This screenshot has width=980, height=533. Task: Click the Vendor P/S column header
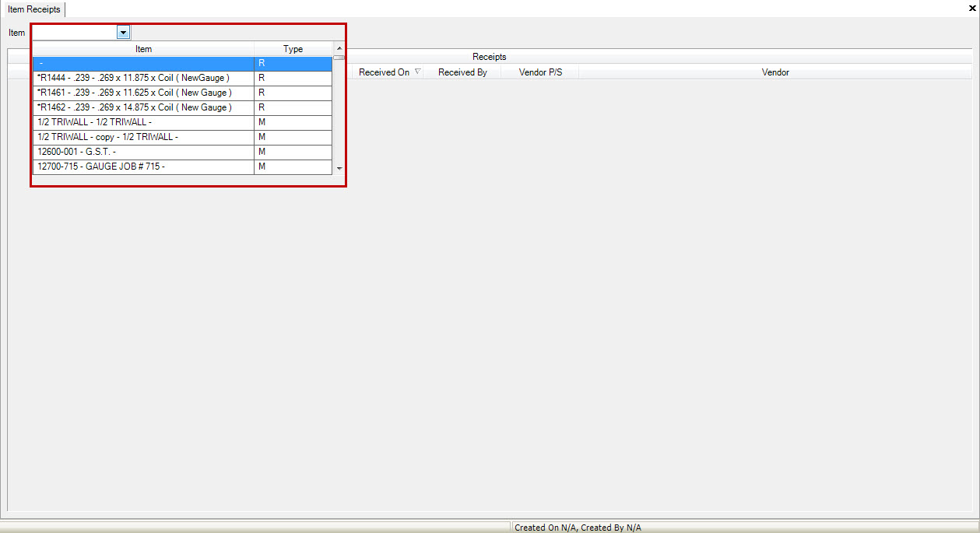tap(539, 71)
